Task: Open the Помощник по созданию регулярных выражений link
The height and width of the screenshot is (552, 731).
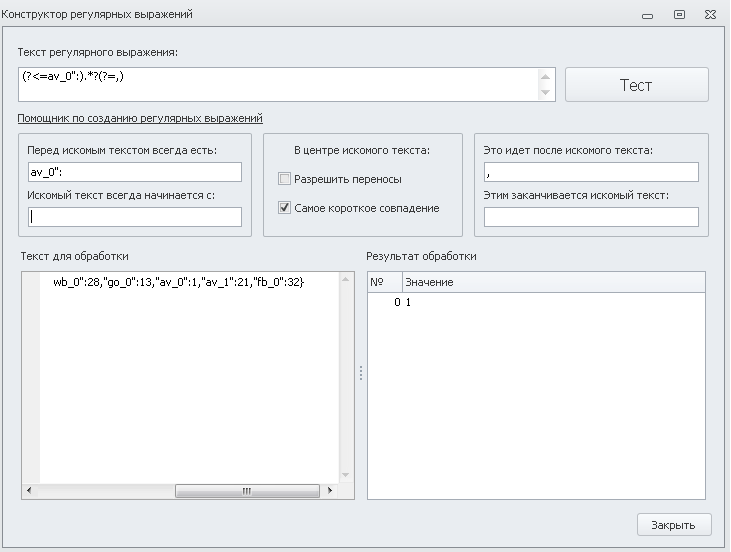Action: coord(140,118)
